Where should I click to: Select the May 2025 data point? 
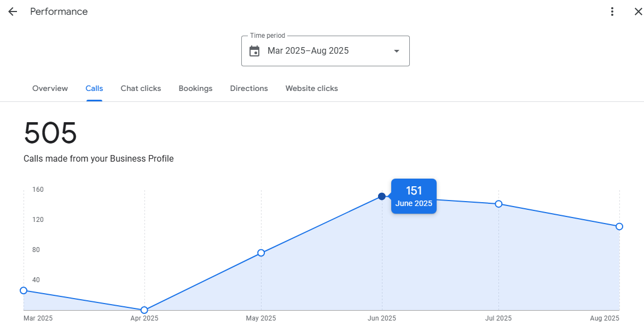[261, 253]
